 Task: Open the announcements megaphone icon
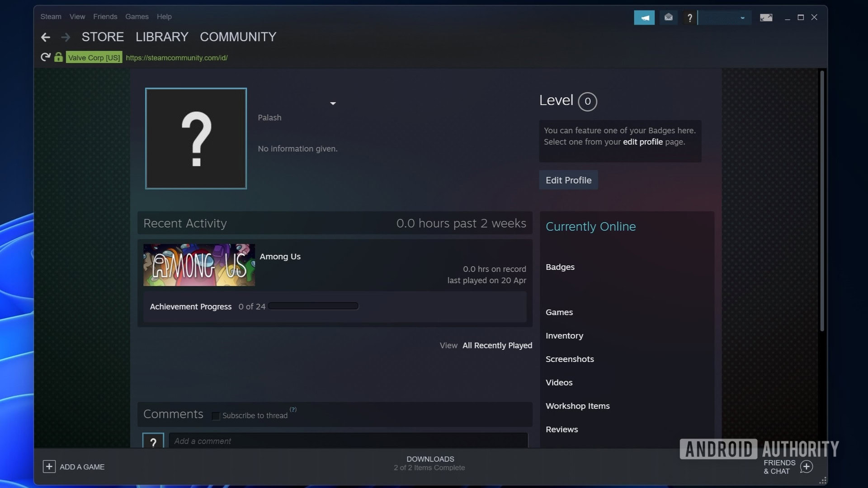(x=644, y=18)
